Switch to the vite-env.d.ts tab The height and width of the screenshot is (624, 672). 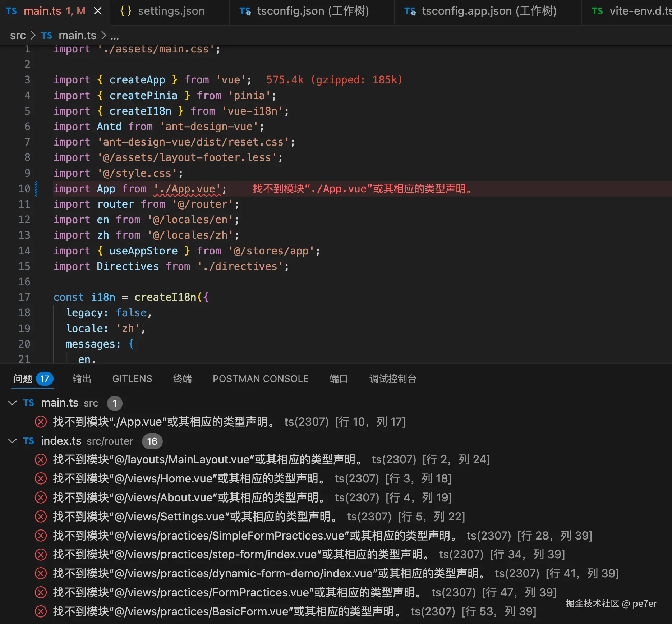627,11
